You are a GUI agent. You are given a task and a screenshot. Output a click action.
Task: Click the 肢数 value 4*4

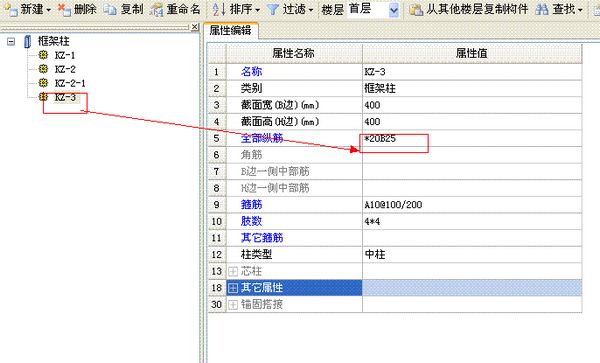472,221
